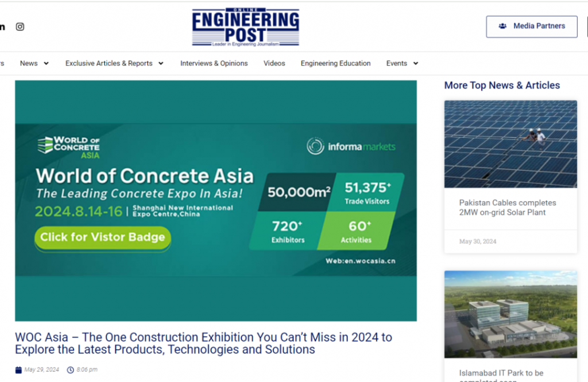
Task: Open the Events dropdown menu
Action: point(415,64)
